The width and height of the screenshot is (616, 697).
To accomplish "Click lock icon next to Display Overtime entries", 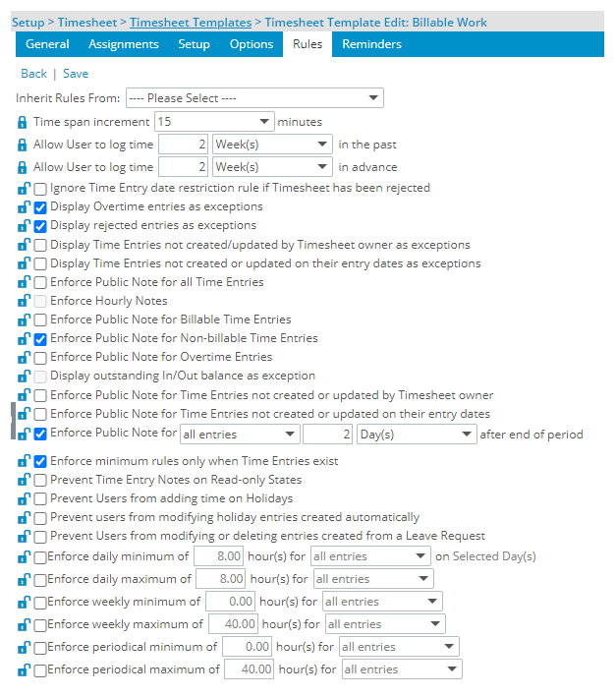I will pos(24,207).
